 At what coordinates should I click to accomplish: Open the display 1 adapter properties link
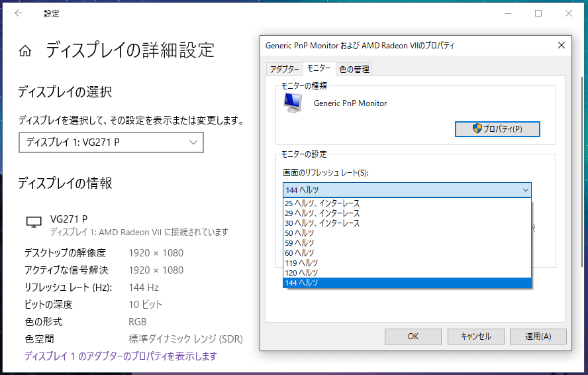tap(121, 356)
